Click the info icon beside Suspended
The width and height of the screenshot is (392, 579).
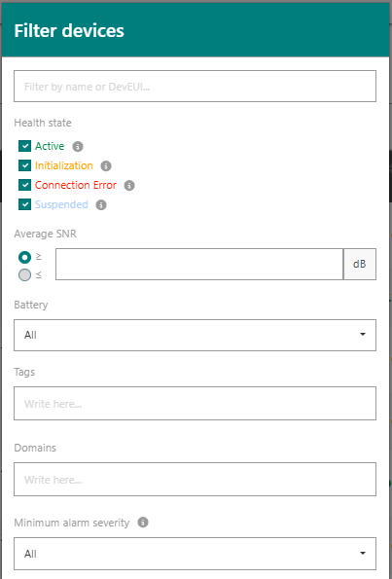[101, 205]
